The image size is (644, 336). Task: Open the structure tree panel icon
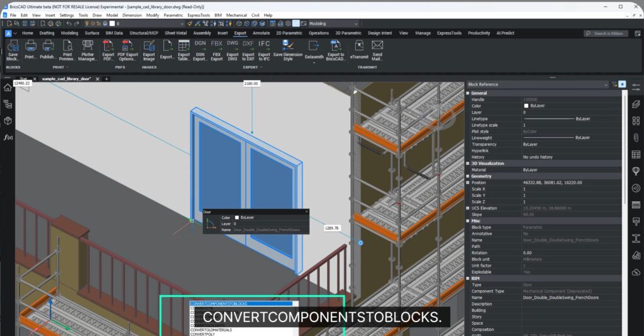8,104
